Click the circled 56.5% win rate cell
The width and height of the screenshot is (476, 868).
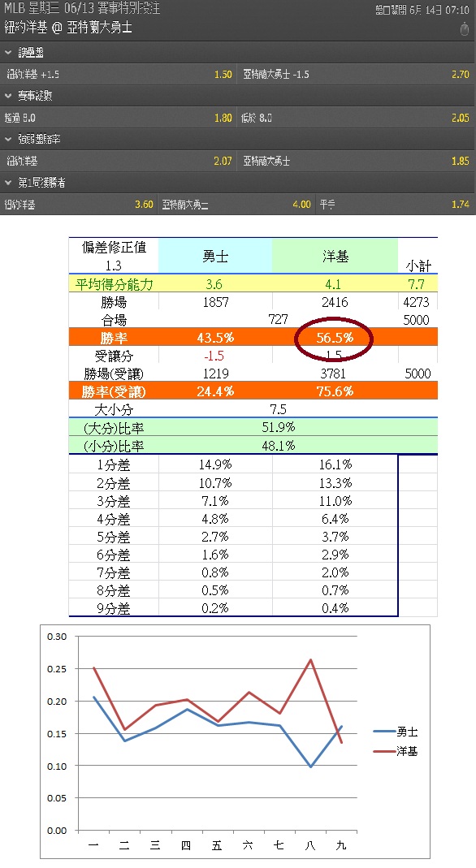coord(335,338)
